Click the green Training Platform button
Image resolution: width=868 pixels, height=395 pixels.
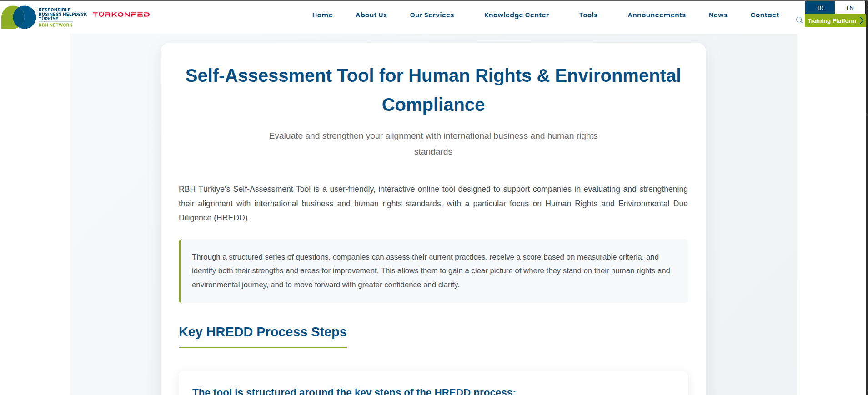(x=834, y=21)
